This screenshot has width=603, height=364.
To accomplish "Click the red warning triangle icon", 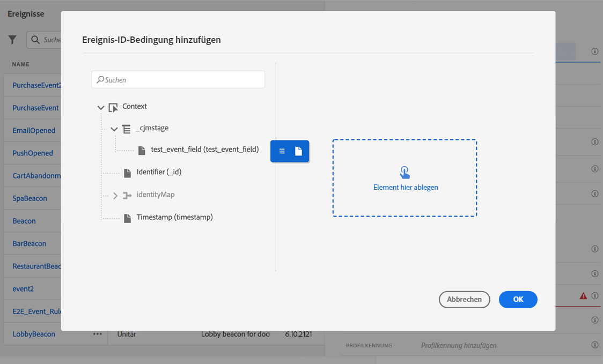I will [583, 295].
